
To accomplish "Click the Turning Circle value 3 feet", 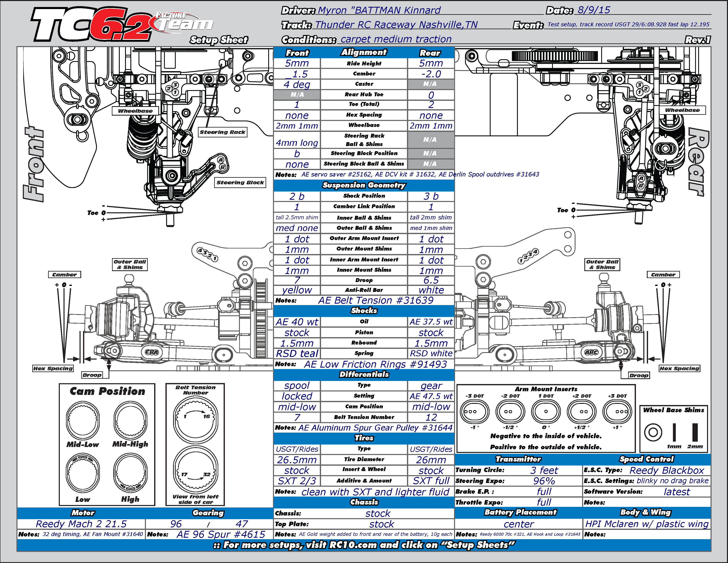I will coord(544,470).
